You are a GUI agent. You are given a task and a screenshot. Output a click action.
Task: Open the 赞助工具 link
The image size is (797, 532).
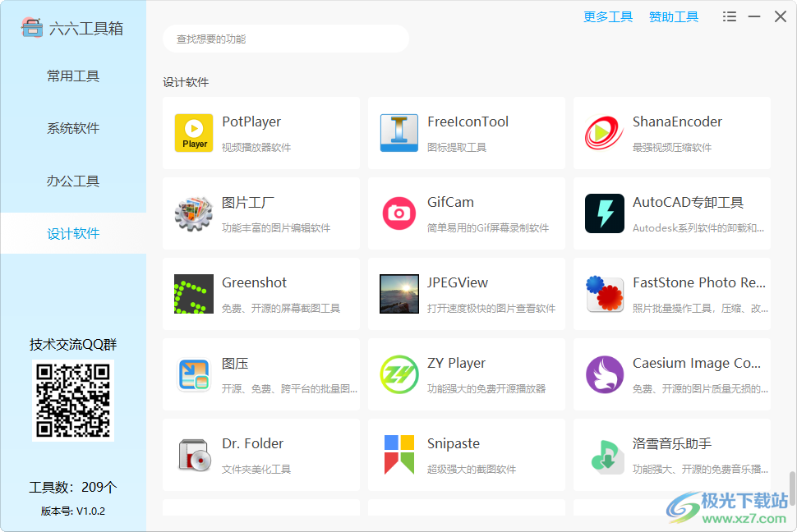click(674, 16)
